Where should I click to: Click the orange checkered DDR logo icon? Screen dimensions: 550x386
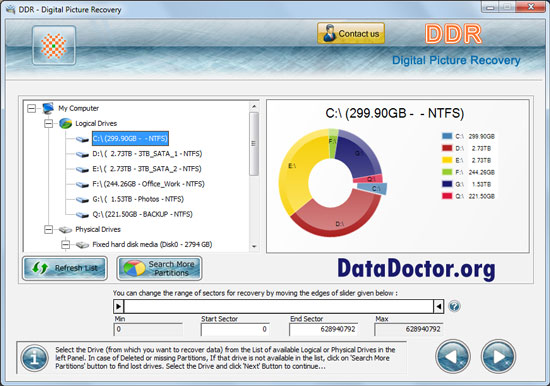[54, 46]
